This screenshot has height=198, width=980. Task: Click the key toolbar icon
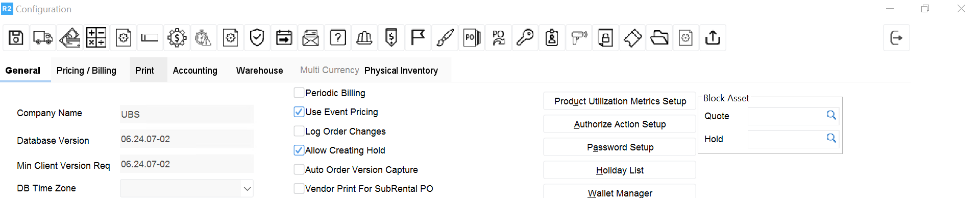pos(525,38)
